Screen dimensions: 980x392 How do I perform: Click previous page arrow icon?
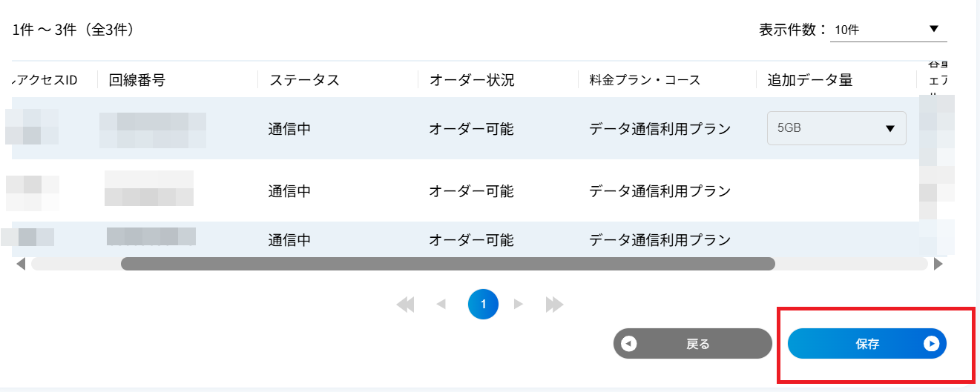point(441,304)
